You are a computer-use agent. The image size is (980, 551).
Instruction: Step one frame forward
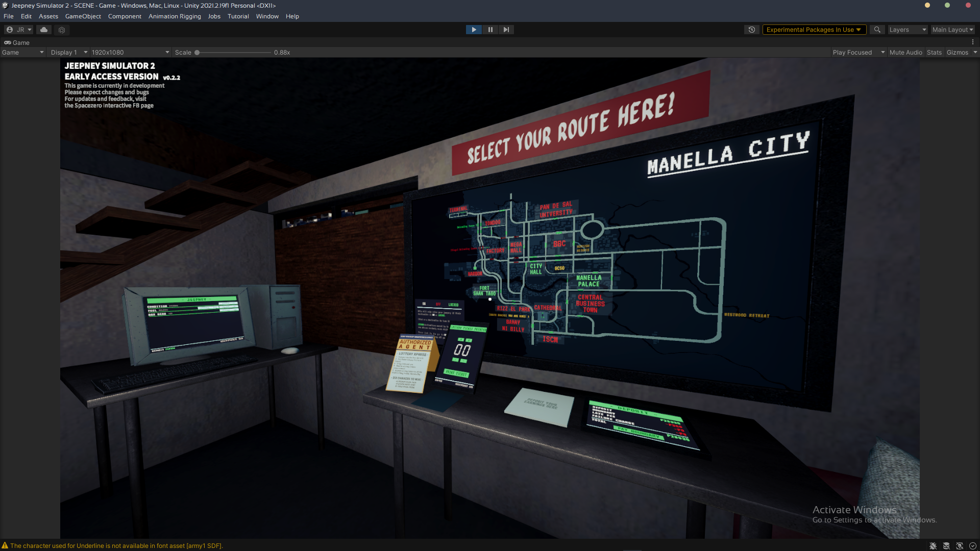506,30
